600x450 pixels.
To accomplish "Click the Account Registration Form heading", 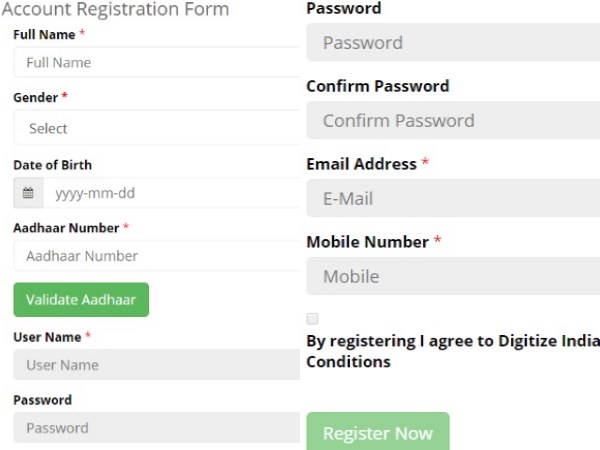I will 115,10.
